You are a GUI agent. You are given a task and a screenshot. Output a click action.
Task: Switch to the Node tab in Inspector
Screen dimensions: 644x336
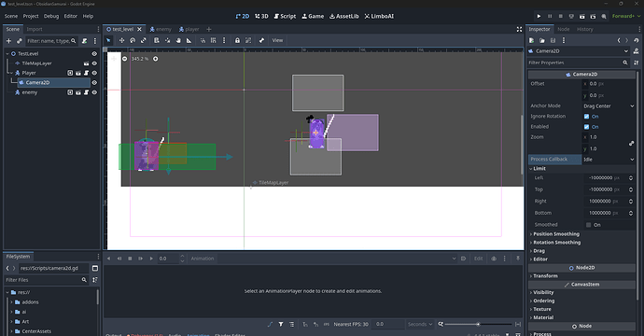click(564, 29)
